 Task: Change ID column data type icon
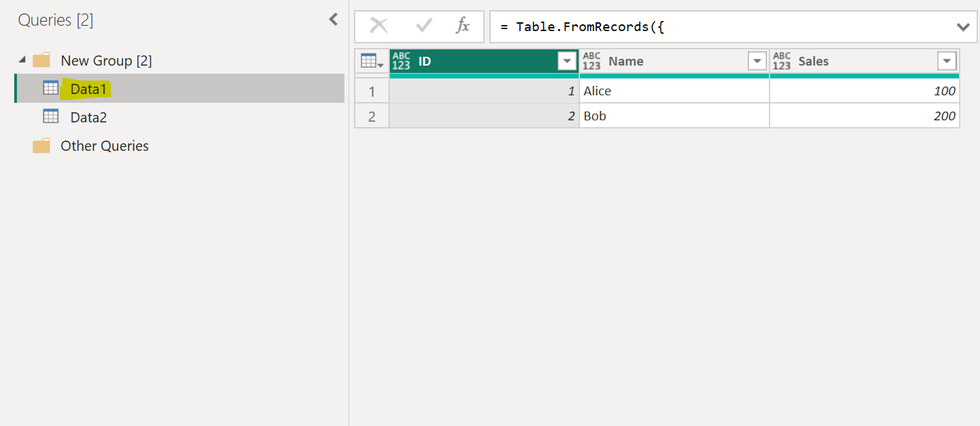click(401, 61)
